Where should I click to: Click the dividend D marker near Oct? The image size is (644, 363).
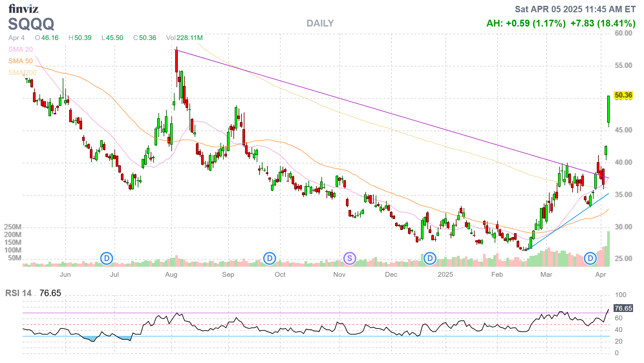coord(270,258)
